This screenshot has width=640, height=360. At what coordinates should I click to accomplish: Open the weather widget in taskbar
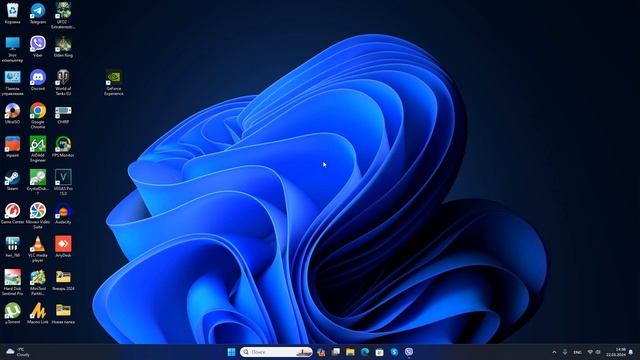tap(18, 352)
